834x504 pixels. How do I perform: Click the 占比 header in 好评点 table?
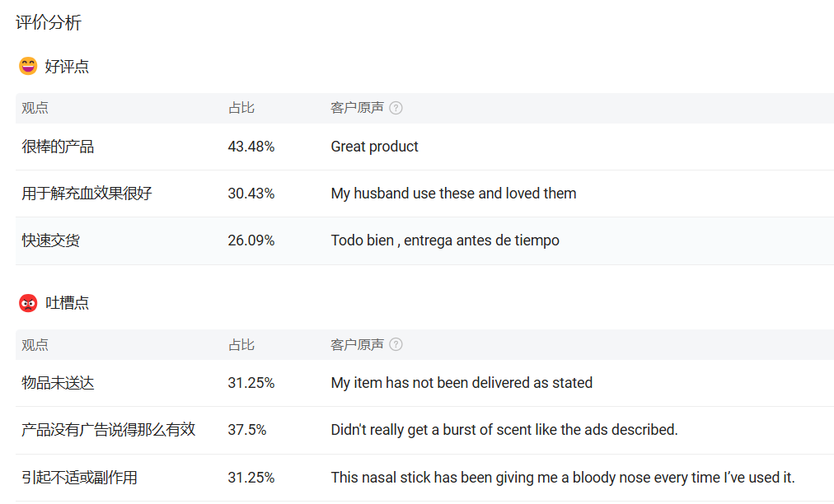click(x=241, y=108)
